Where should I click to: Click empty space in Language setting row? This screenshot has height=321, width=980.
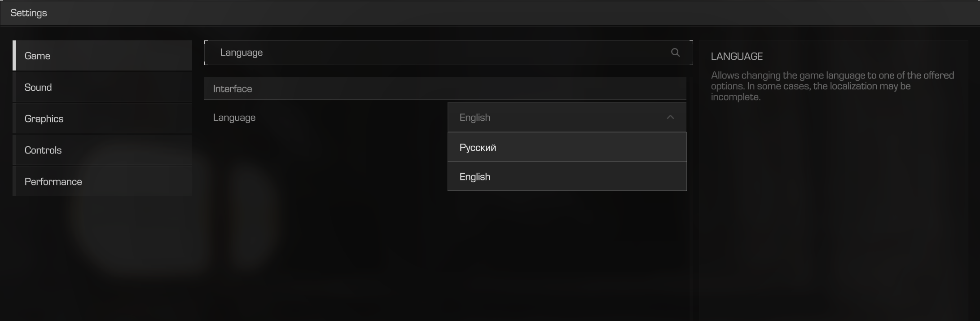[350, 118]
